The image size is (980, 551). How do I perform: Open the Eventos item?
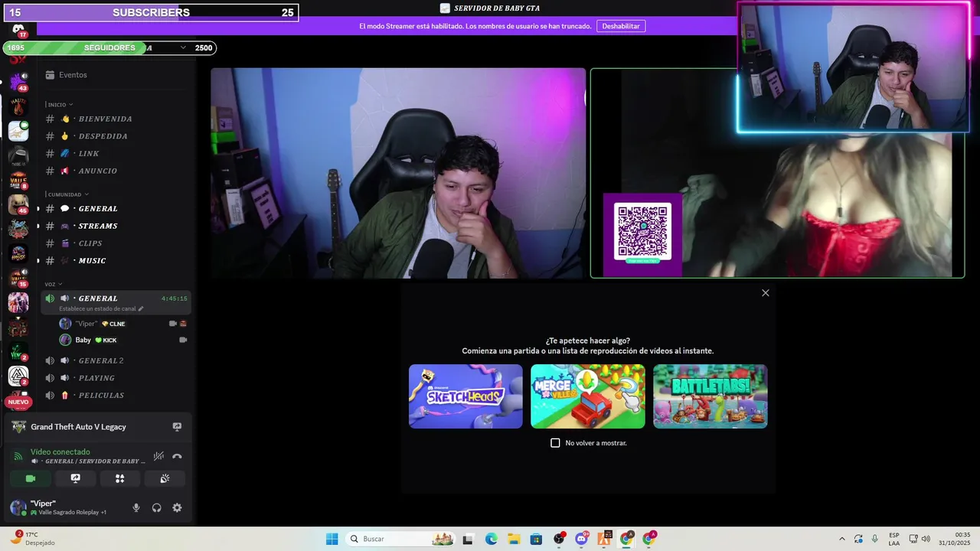pyautogui.click(x=116, y=75)
